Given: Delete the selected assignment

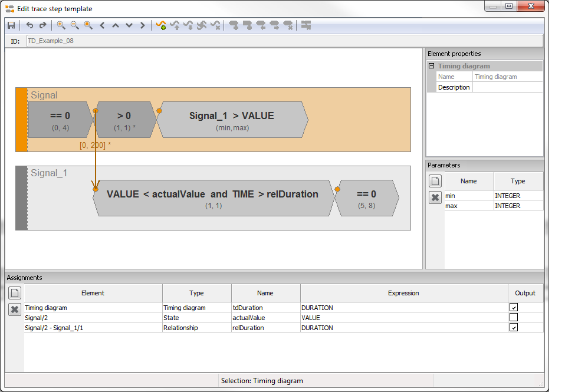Looking at the screenshot, I should coord(15,309).
